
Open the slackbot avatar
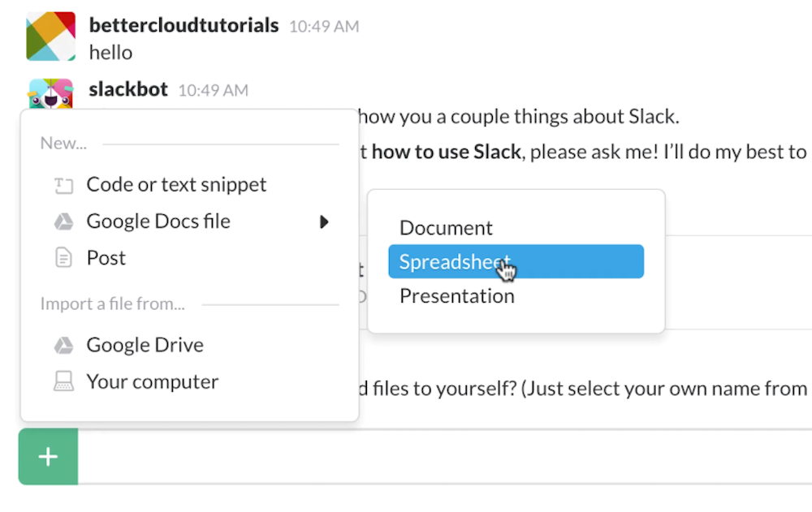50,93
